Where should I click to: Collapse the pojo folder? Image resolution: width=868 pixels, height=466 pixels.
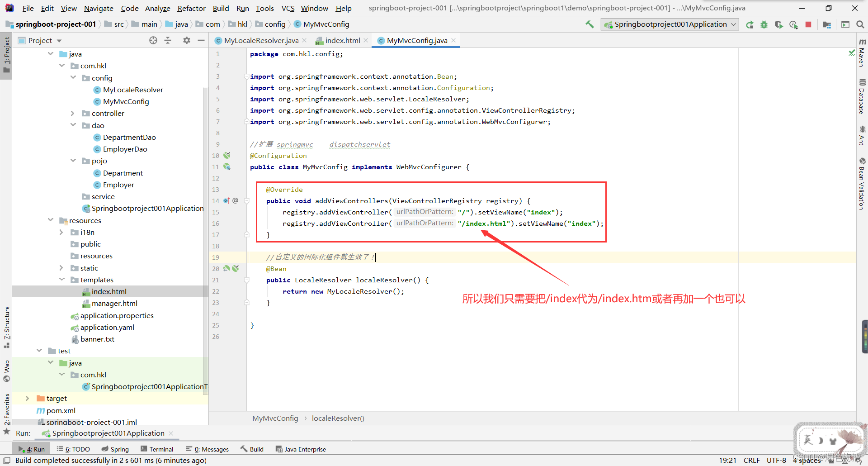point(73,161)
